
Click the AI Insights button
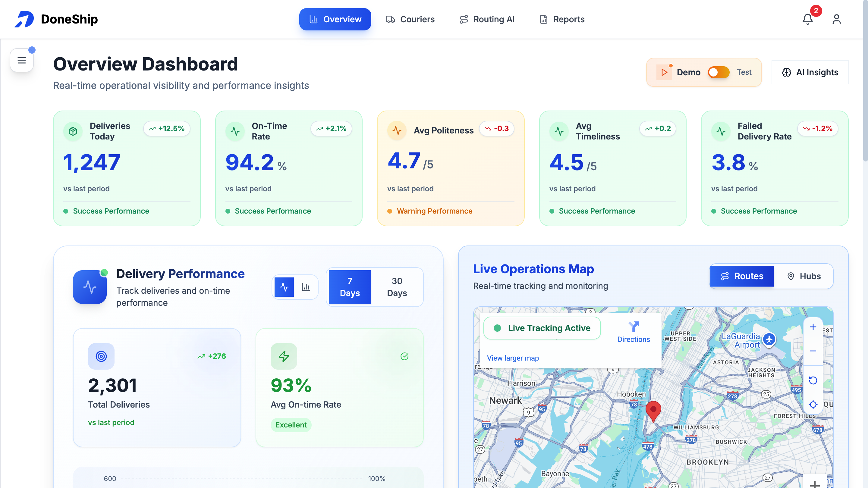coord(810,72)
